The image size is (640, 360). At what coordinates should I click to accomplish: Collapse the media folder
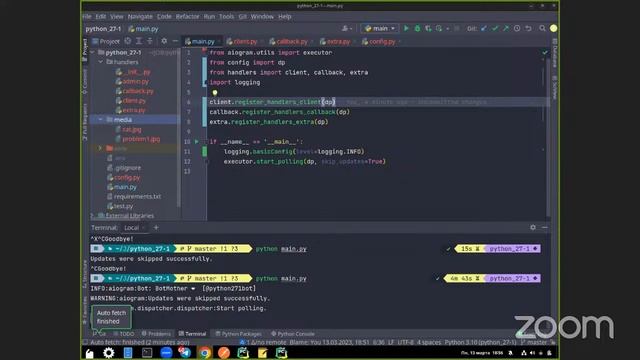click(x=100, y=120)
